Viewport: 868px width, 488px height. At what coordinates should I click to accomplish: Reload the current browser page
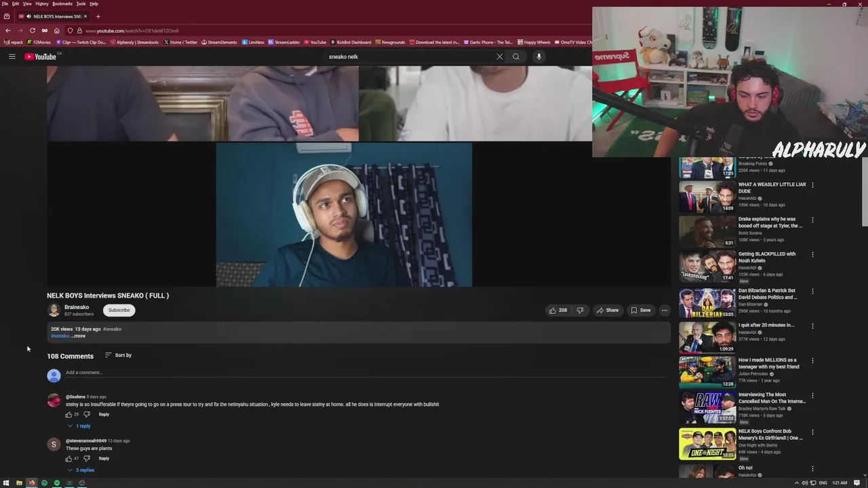coord(32,30)
